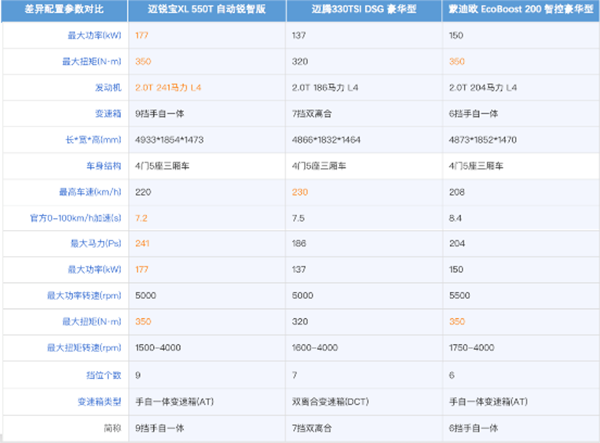Select the 迈锐宝XL 550T 自动锐智版 column header
This screenshot has height=443, width=600.
pos(207,9)
